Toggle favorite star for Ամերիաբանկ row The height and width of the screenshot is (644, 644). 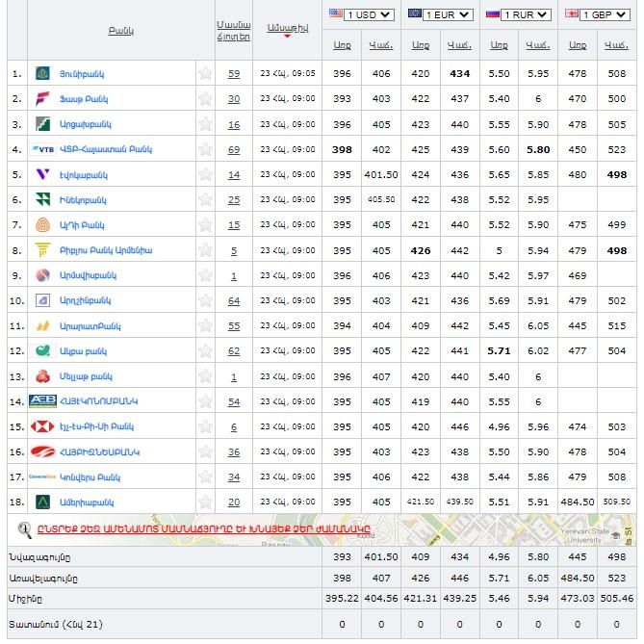204,502
